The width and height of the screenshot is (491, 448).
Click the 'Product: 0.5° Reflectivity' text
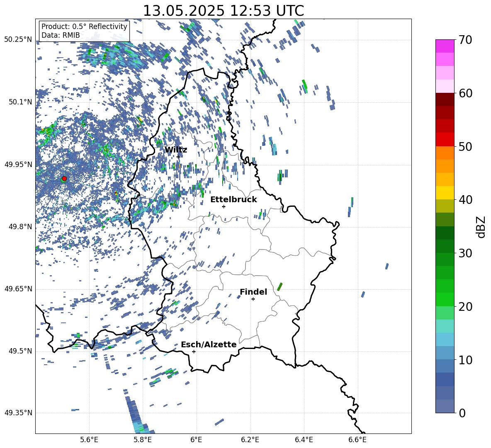pos(84,27)
